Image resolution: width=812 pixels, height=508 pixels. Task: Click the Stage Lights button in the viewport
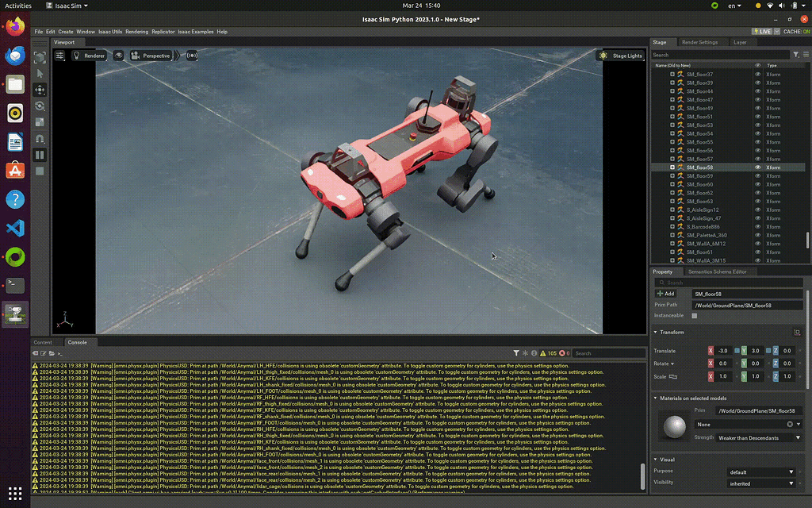[621, 56]
